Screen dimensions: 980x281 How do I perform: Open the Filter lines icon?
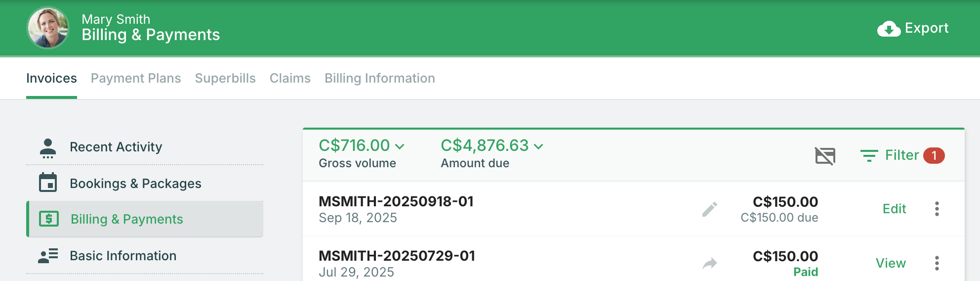coord(869,156)
